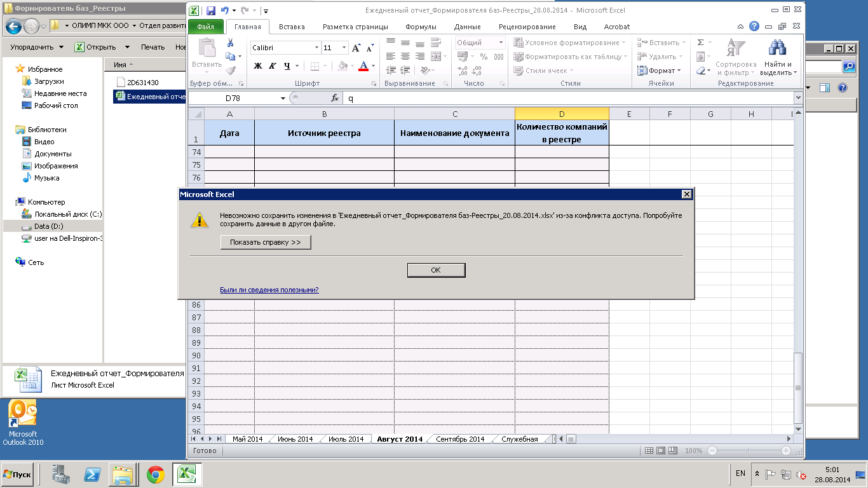The width and height of the screenshot is (868, 488).
Task: Click the formula bar input field
Action: (568, 98)
